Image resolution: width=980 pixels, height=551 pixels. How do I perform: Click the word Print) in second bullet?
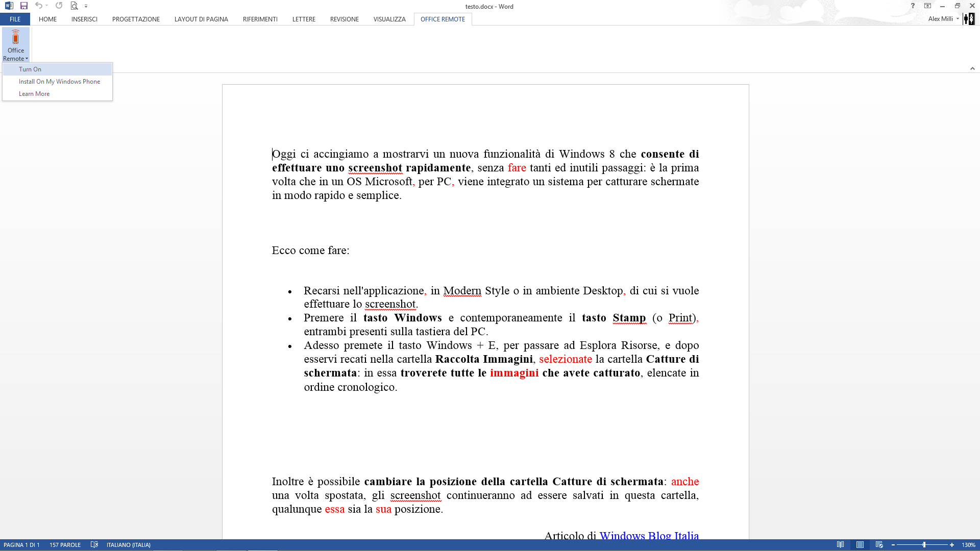coord(682,318)
